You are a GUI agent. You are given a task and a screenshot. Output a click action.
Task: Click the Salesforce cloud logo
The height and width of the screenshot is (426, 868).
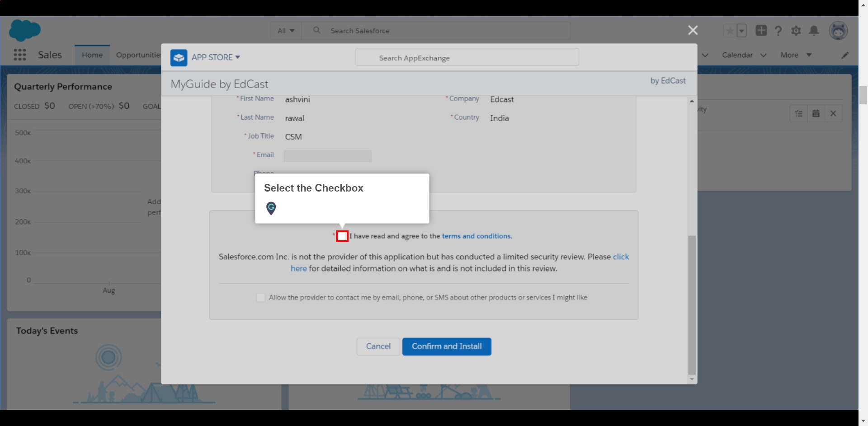25,30
